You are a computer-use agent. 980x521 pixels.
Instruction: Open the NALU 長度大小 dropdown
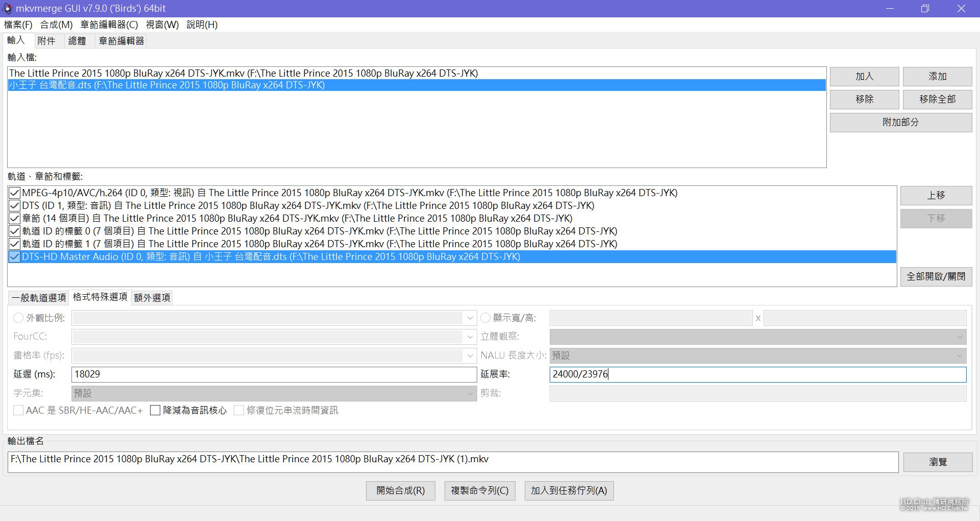click(758, 356)
